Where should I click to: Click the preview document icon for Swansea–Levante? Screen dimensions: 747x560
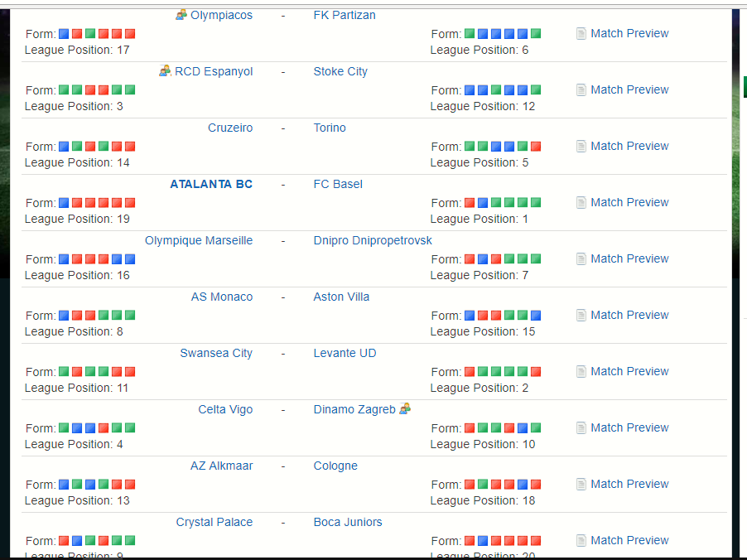tap(581, 372)
